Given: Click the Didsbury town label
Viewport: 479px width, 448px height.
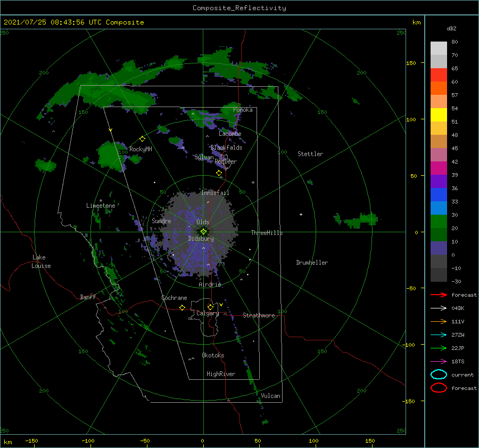Looking at the screenshot, I should [x=201, y=239].
